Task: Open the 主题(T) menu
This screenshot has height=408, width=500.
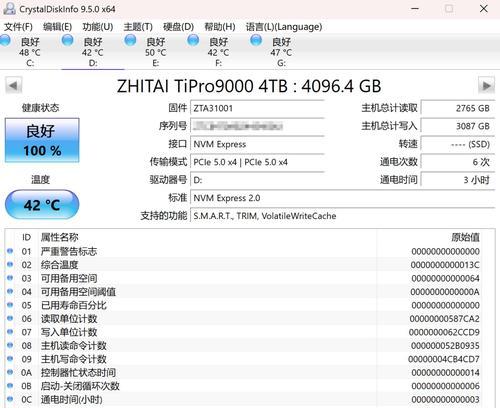Action: (x=138, y=27)
